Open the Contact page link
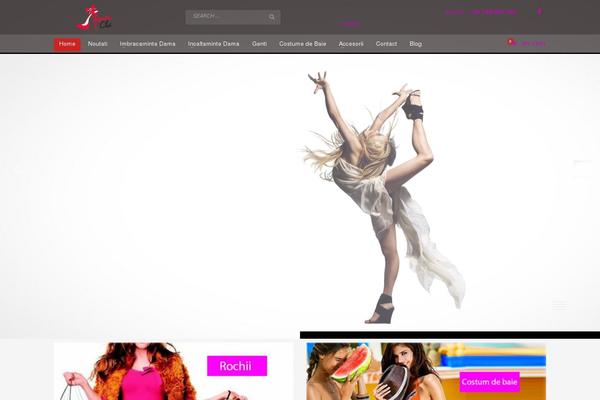Screen dimensions: 600x400 pyautogui.click(x=386, y=44)
